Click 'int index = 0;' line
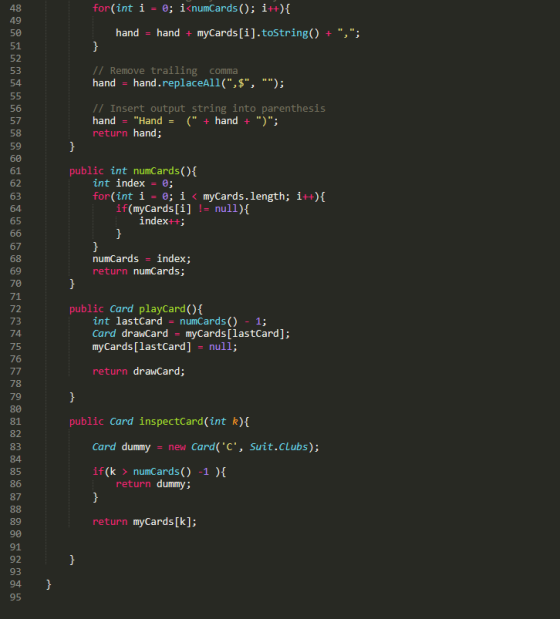Screen dimensions: 560x619 133,184
